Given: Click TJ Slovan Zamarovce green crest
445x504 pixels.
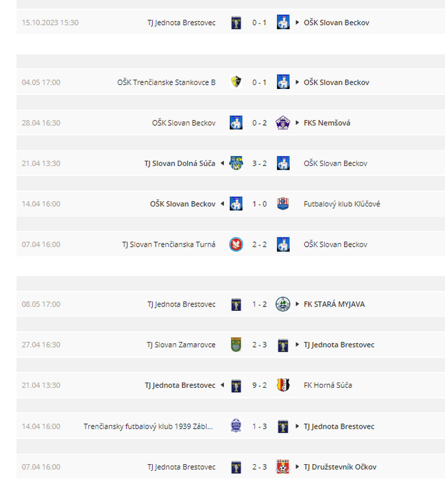Looking at the screenshot, I should click(236, 344).
